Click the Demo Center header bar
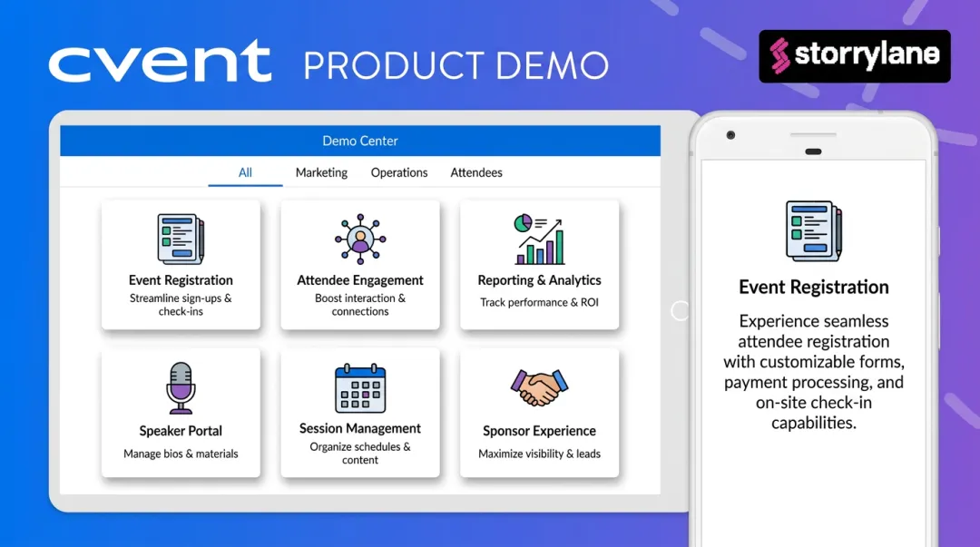The width and height of the screenshot is (980, 547). tap(360, 141)
